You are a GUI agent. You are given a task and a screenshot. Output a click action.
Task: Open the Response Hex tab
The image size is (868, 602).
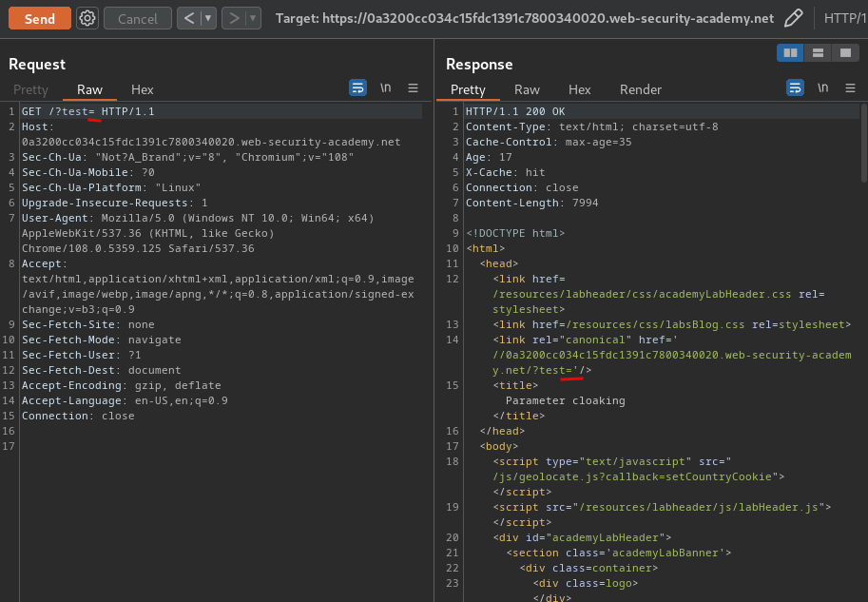580,89
